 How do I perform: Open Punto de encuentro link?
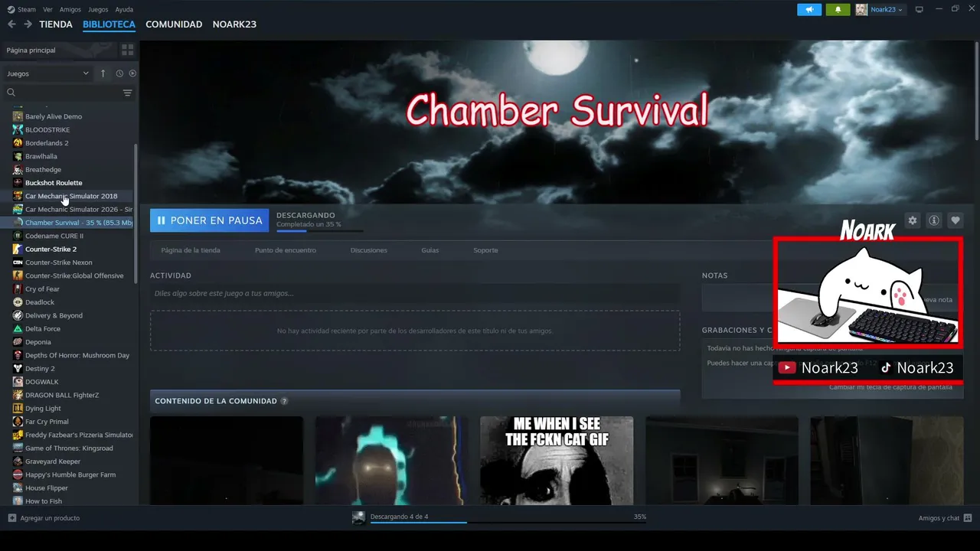click(x=285, y=250)
